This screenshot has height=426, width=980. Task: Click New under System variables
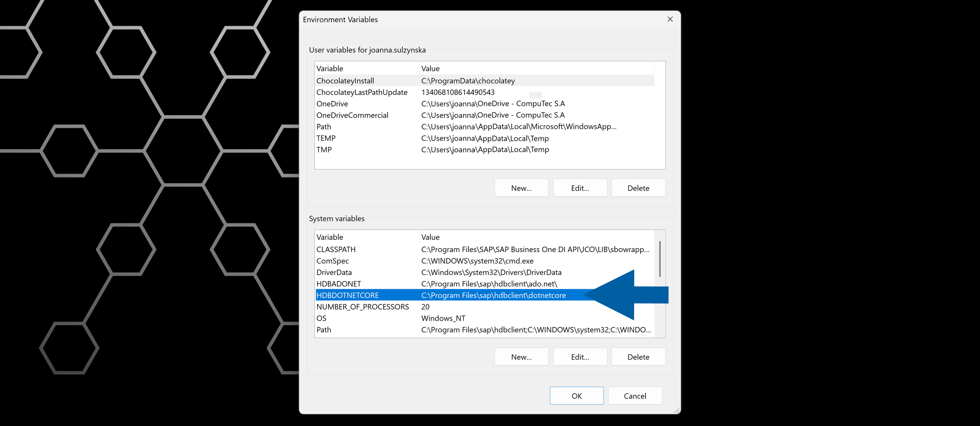(x=521, y=356)
